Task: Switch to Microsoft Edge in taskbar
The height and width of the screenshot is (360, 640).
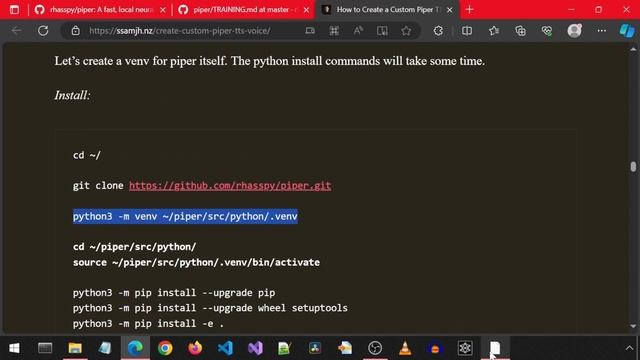Action: click(x=135, y=348)
